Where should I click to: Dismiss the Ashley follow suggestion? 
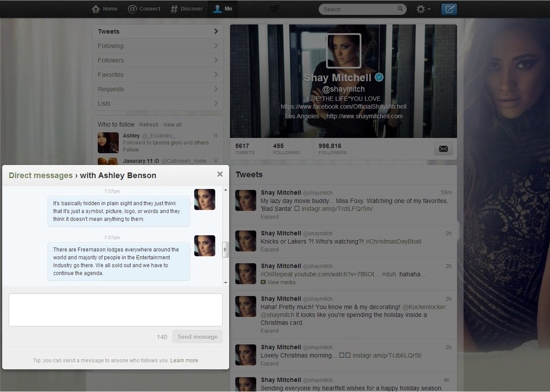(216, 135)
